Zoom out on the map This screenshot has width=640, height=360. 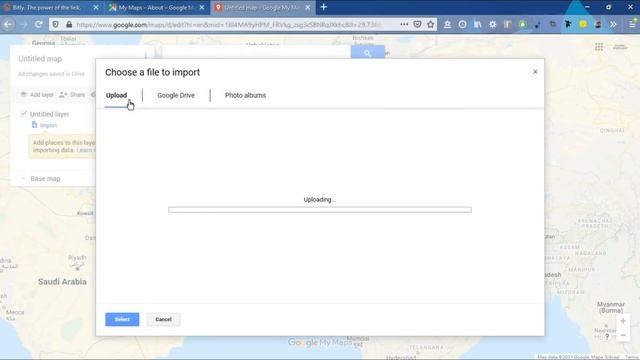click(x=623, y=335)
